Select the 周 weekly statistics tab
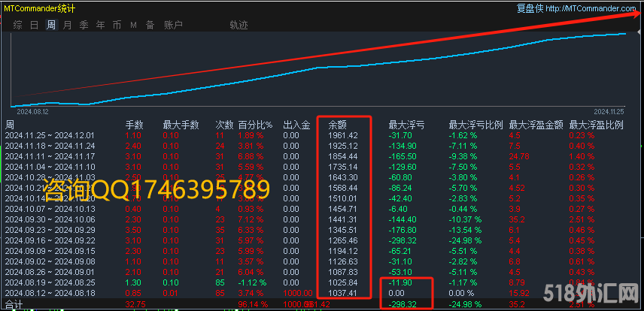This screenshot has height=311, width=644. 51,25
